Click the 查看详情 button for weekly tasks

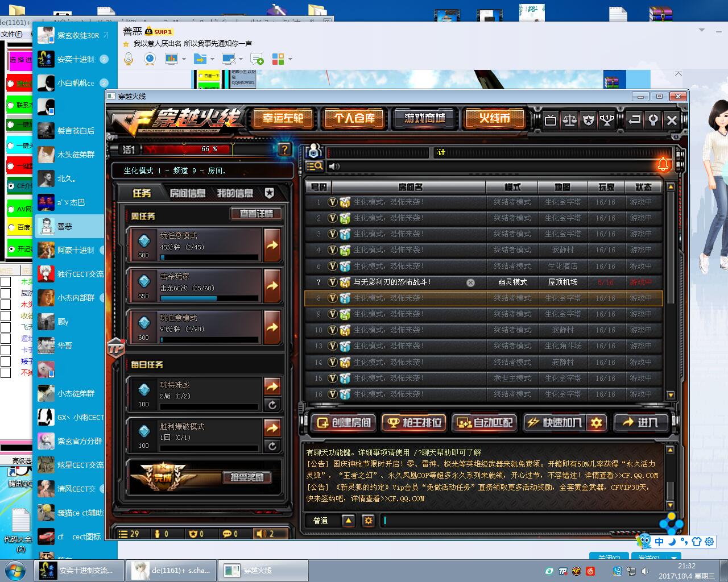pos(256,214)
